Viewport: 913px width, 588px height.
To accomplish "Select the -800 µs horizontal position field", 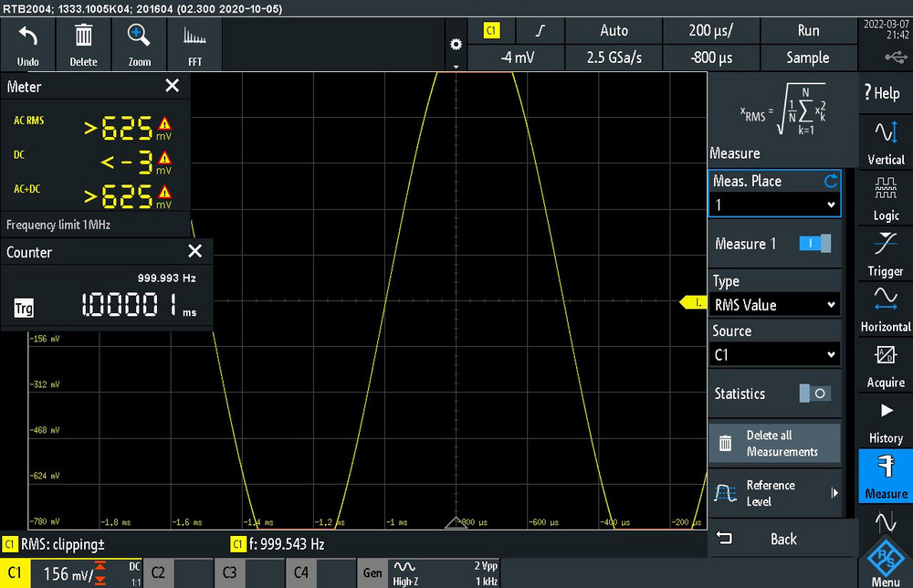I will [711, 57].
